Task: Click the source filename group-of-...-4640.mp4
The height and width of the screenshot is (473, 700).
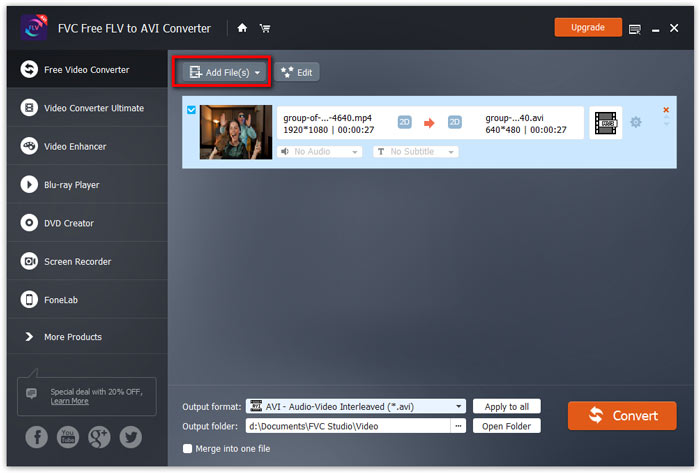Action: (327, 118)
